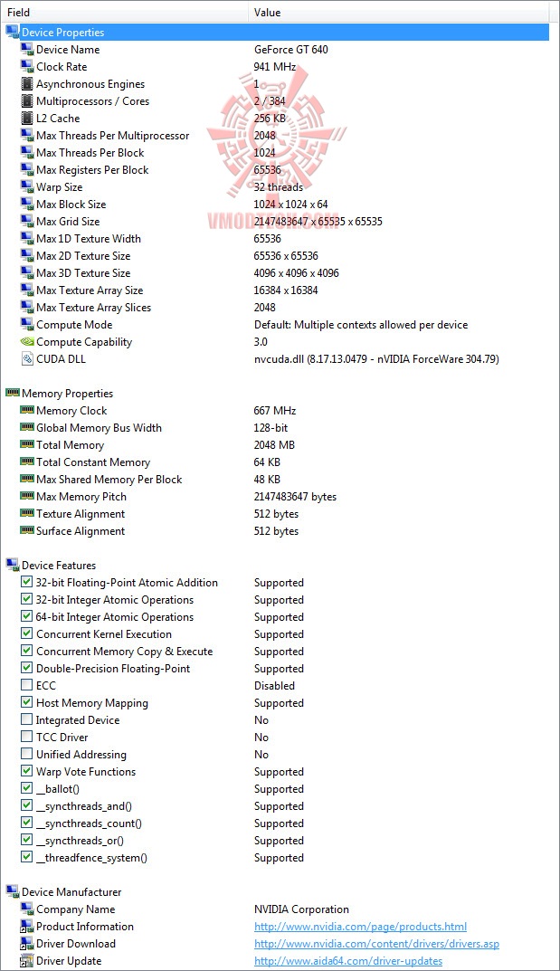Click the Device Name row icon
The image size is (560, 971).
pos(26,49)
